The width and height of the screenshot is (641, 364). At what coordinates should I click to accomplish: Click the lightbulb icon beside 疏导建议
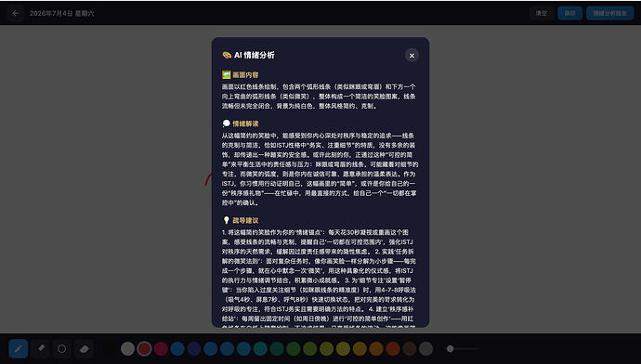pyautogui.click(x=226, y=220)
